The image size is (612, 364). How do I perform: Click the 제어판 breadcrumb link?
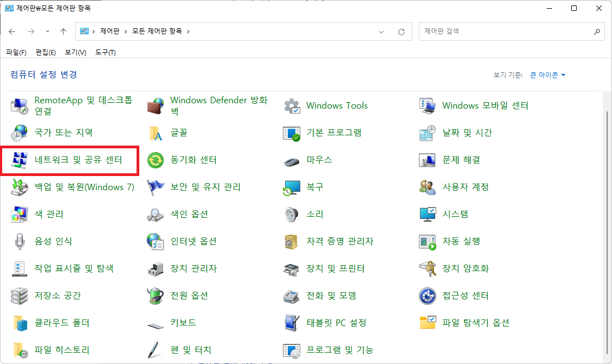tap(110, 31)
